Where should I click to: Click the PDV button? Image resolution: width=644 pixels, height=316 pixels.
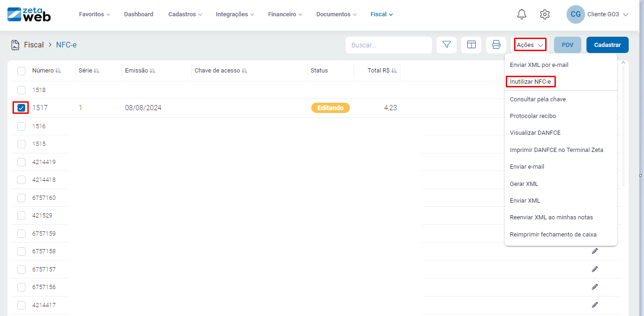(x=567, y=45)
